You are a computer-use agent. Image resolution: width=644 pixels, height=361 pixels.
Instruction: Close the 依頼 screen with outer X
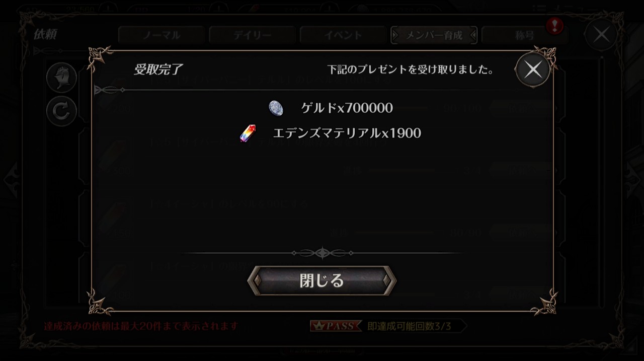tap(601, 35)
